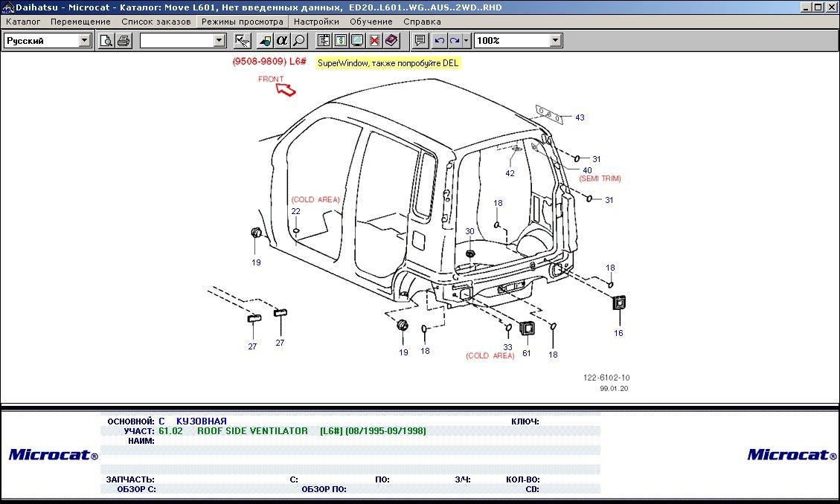Select part callout 22 on the diagram
The image size is (840, 504).
(295, 211)
